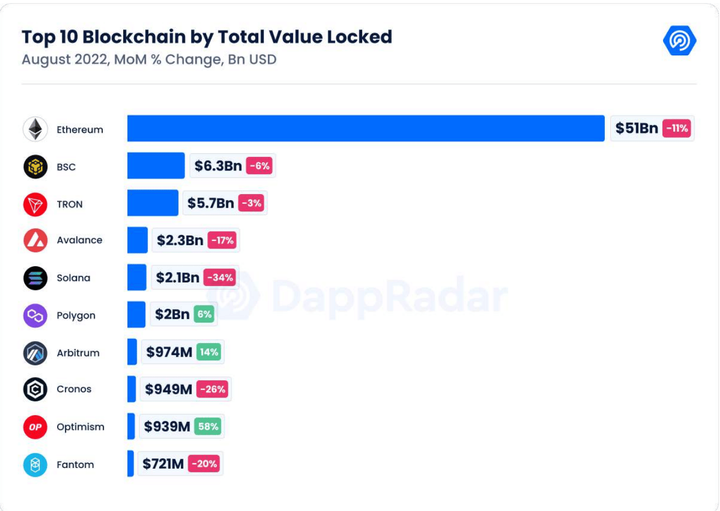Click the long blue Ethereum bar

pos(366,128)
